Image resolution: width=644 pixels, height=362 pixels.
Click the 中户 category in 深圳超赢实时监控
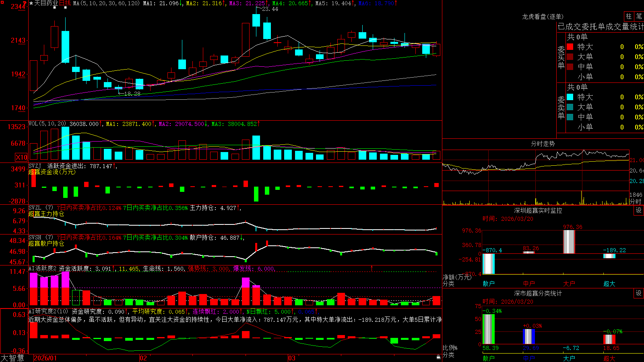click(529, 284)
